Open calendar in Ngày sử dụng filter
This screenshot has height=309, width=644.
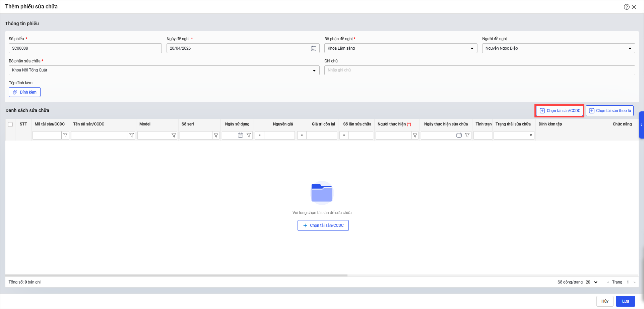click(240, 135)
